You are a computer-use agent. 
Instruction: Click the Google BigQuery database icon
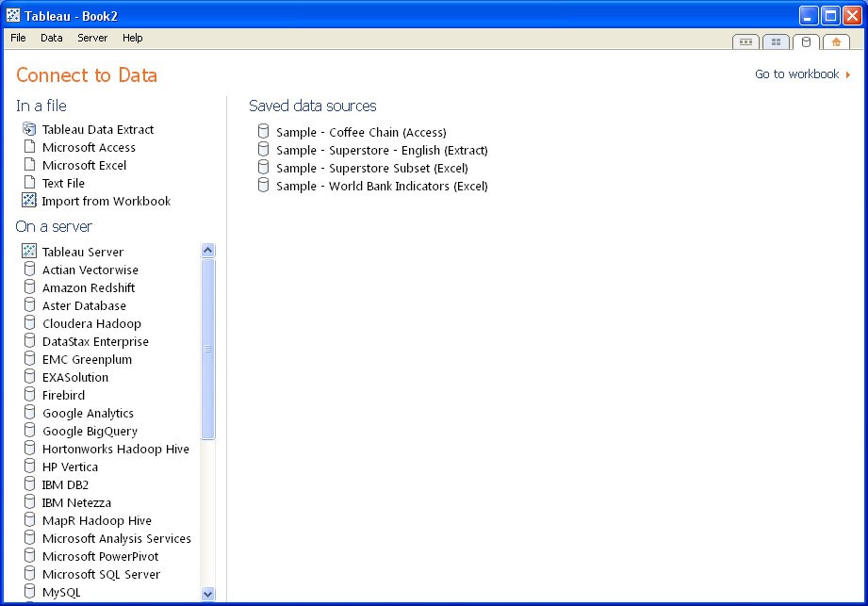(30, 430)
